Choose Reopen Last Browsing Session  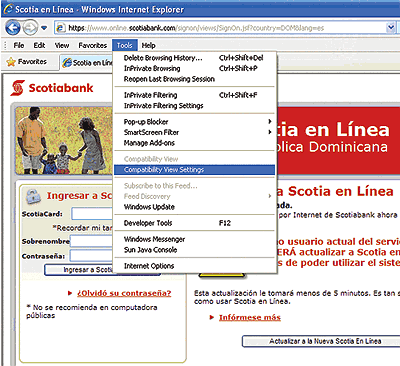tap(194, 79)
